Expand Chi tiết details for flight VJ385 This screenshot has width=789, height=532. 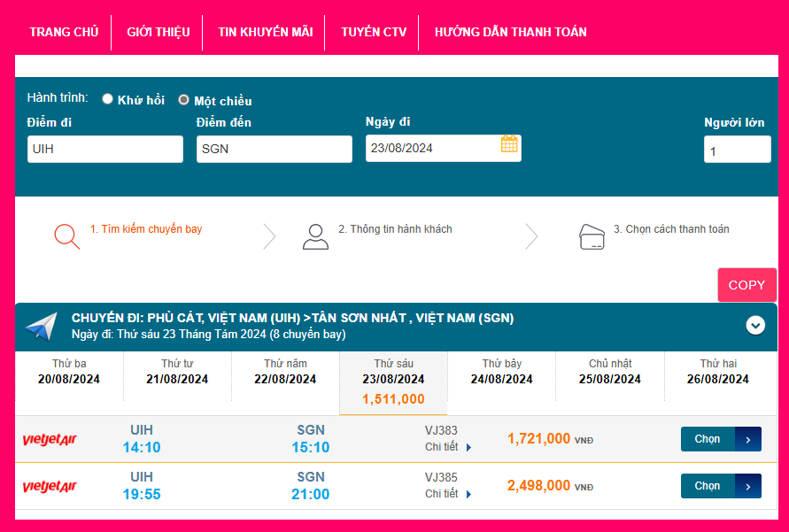448,493
